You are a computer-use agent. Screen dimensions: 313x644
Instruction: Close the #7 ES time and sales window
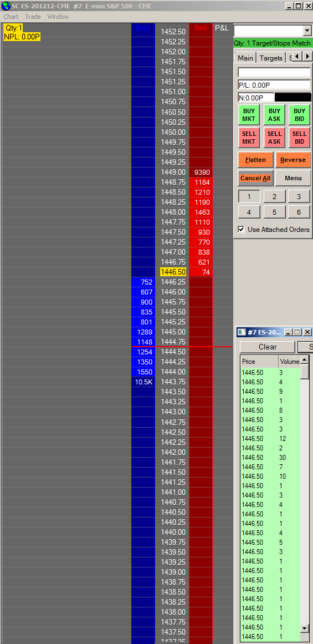(307, 332)
